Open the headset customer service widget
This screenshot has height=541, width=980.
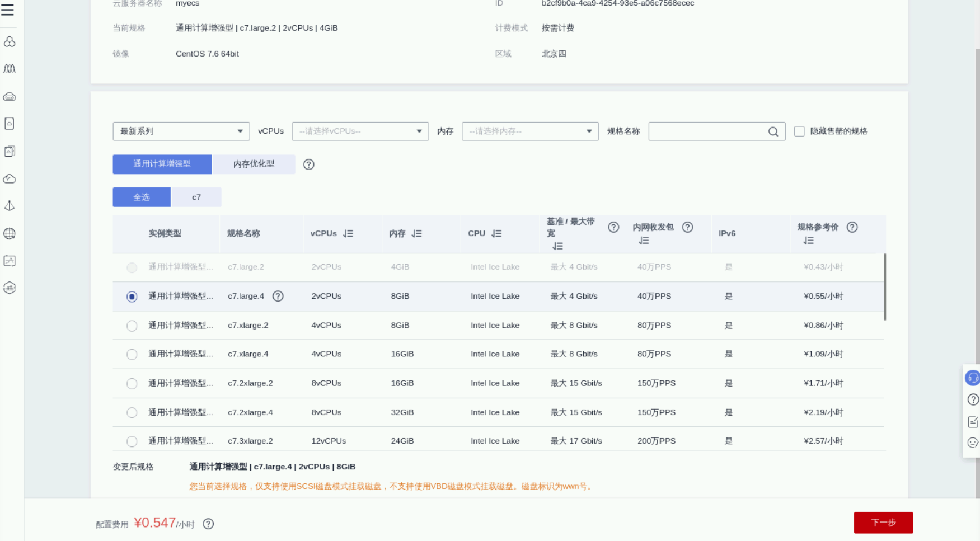pos(973,378)
